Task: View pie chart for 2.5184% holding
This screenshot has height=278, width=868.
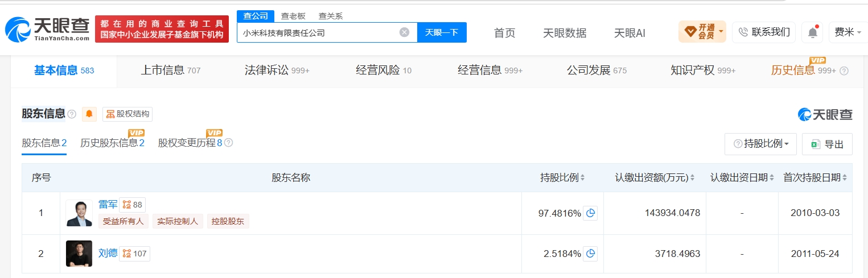Action: click(590, 254)
